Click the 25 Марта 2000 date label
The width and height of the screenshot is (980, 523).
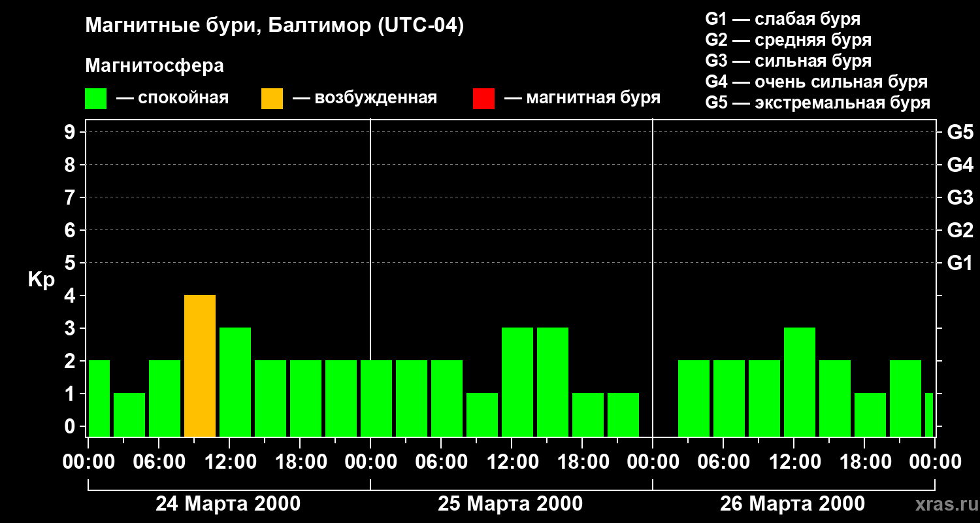pos(510,504)
